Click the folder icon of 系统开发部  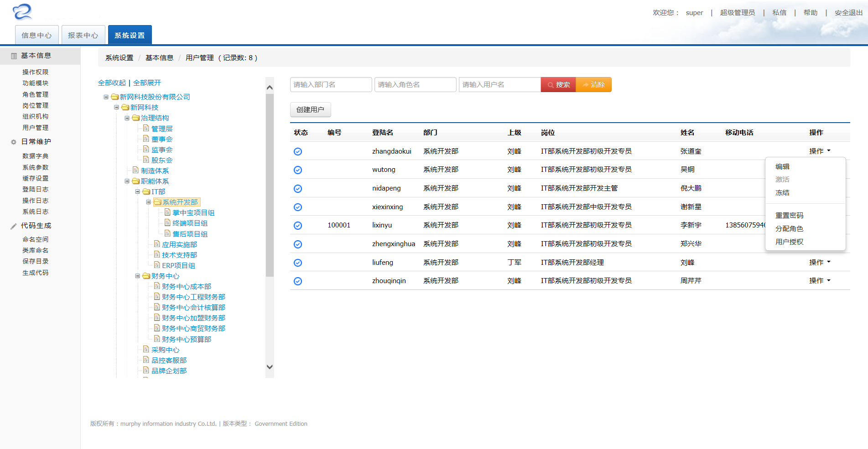(157, 202)
